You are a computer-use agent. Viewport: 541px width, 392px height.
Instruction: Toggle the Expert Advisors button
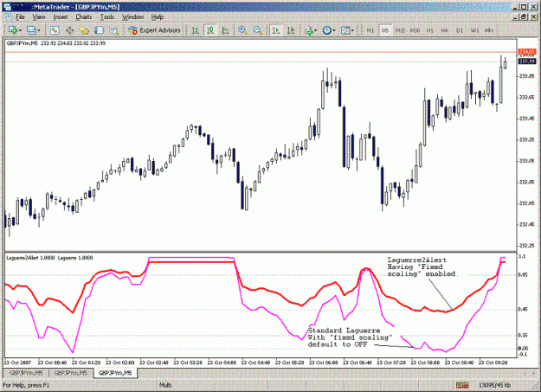click(154, 30)
